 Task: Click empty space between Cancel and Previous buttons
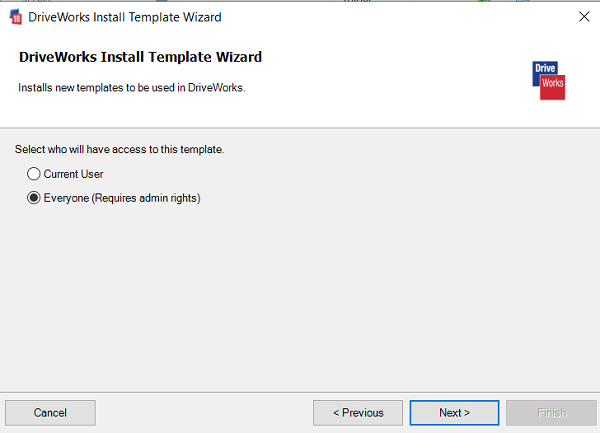pos(200,412)
